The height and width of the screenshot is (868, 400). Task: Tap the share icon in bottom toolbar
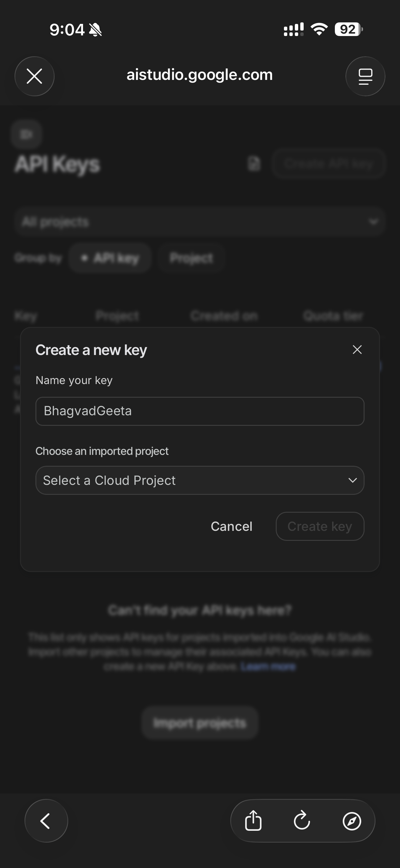click(x=253, y=820)
